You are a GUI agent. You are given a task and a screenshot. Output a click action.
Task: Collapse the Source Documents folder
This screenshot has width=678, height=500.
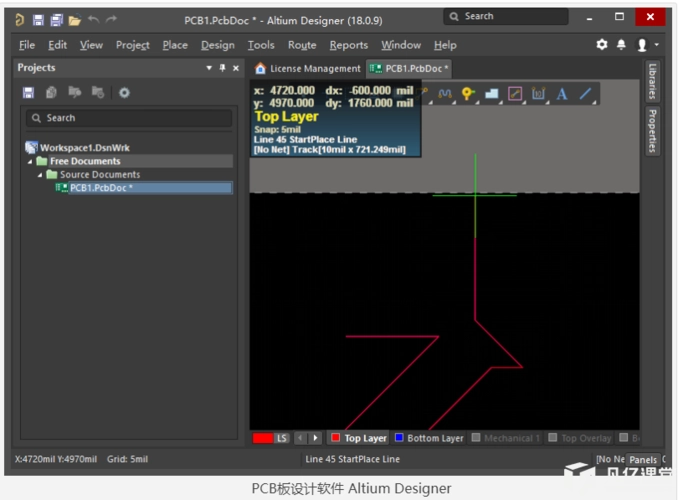(x=41, y=175)
